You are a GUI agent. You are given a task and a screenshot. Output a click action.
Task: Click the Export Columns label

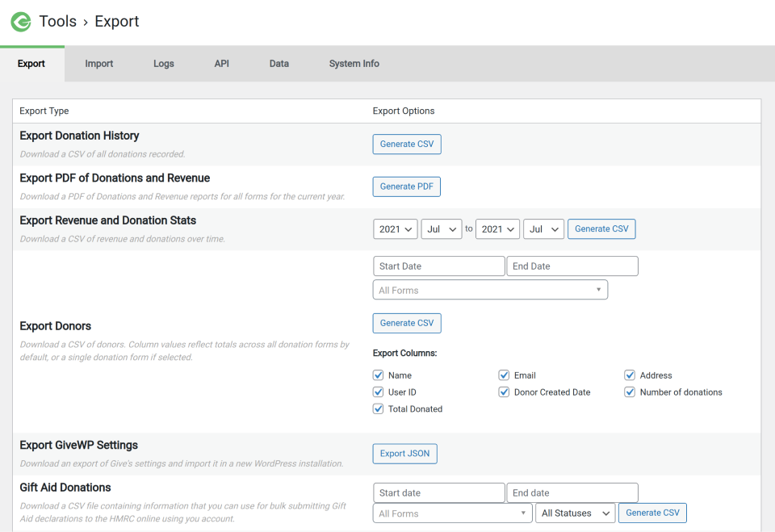coord(404,353)
